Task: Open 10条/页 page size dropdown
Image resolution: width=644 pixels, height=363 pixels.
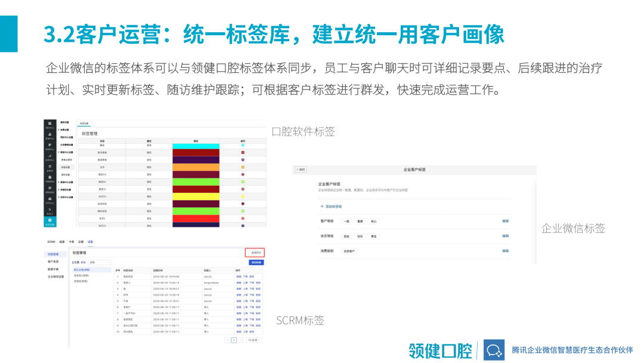Action: 254,340
